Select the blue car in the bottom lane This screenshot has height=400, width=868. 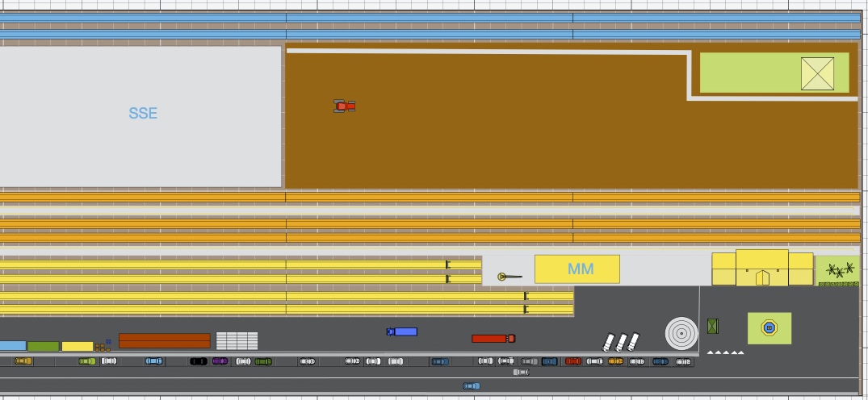pyautogui.click(x=472, y=386)
